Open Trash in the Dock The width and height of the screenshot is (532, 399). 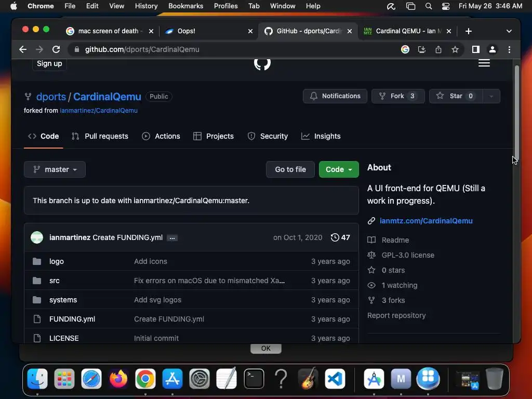[x=495, y=378]
